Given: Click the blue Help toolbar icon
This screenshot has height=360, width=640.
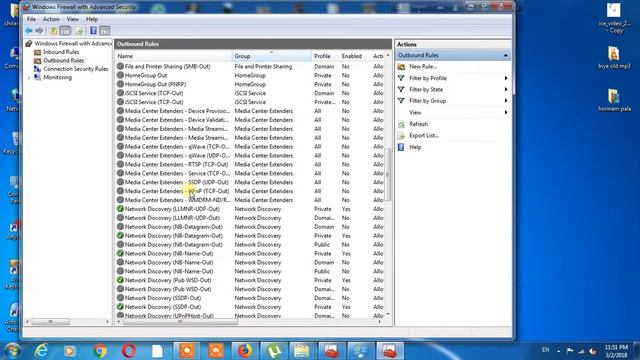Looking at the screenshot, I should click(x=93, y=31).
